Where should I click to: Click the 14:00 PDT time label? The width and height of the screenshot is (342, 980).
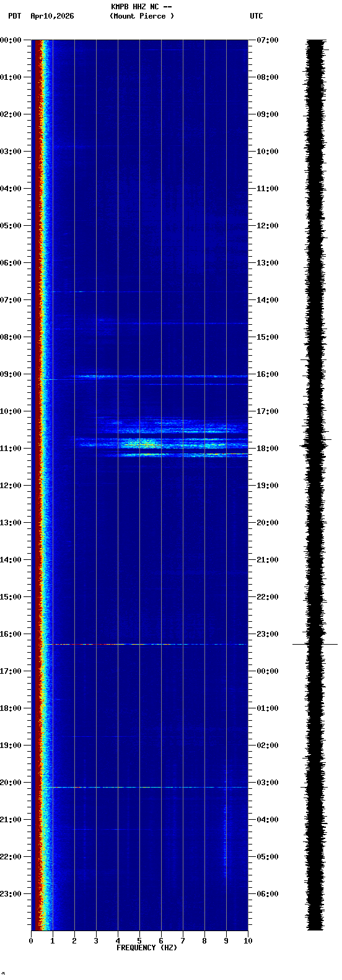pos(11,560)
